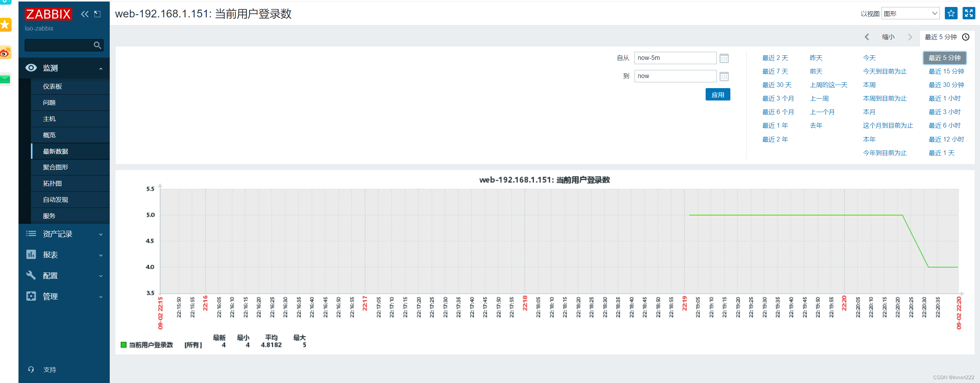Click highlighted 最近 5 分钟 preset button
This screenshot has height=383, width=980.
coord(944,58)
